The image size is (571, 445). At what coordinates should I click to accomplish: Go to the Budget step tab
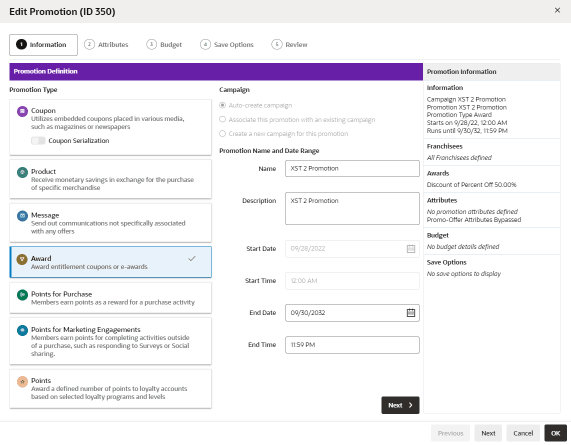tap(164, 44)
